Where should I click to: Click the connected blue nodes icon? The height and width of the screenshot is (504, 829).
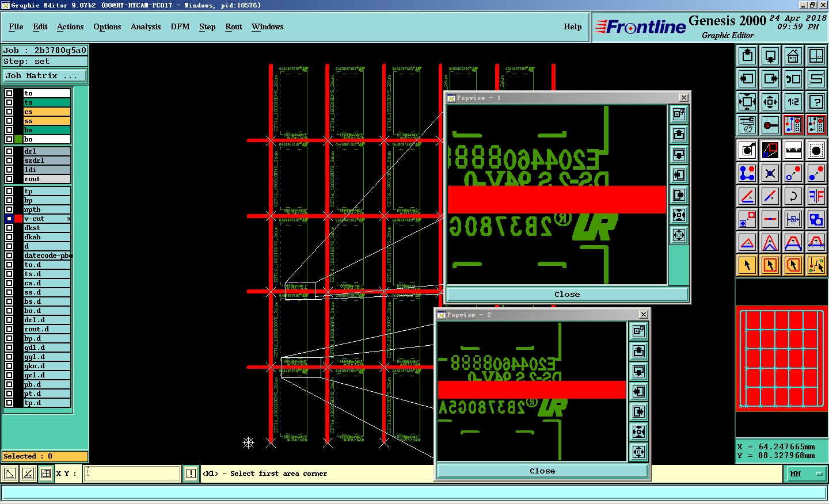747,173
